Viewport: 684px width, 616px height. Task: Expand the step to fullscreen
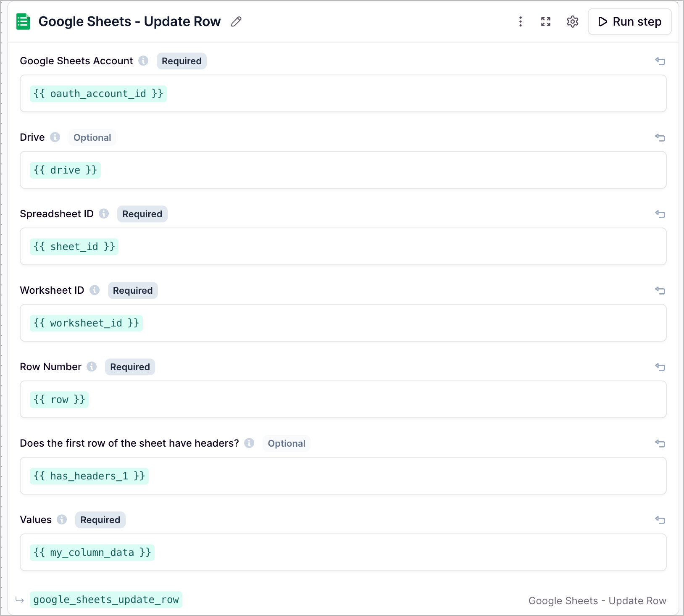[546, 21]
